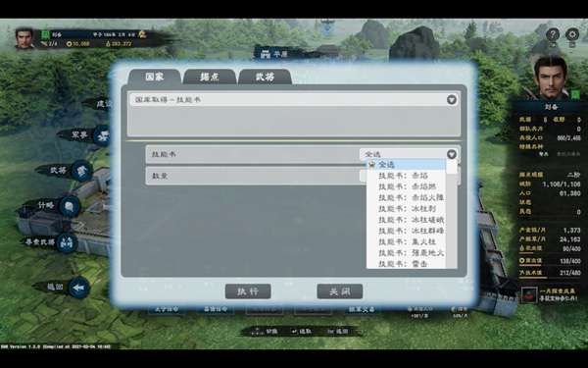Select 技能书: 冰柱刺 from list
The image size is (588, 368).
click(407, 208)
